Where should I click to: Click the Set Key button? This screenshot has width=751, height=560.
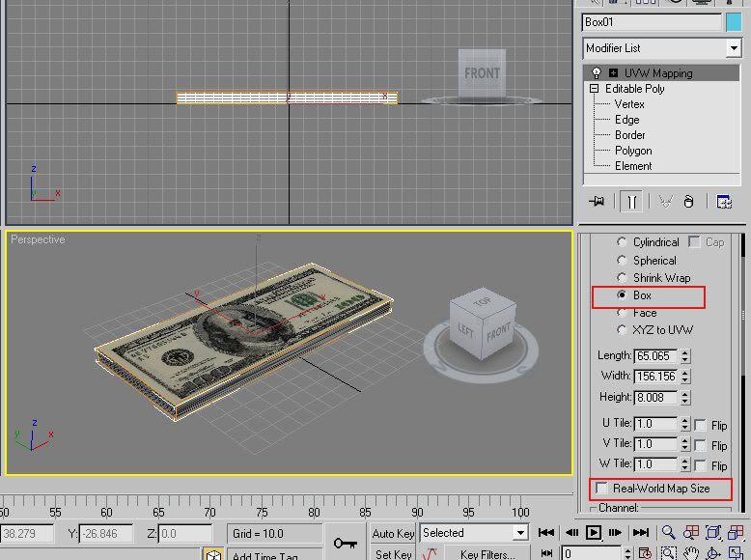point(393,554)
